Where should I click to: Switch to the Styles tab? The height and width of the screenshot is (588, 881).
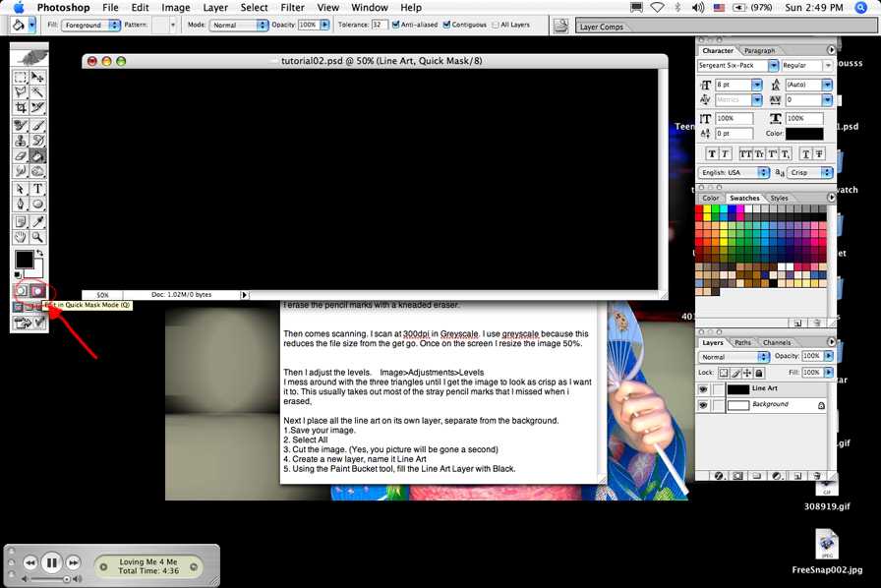[779, 198]
